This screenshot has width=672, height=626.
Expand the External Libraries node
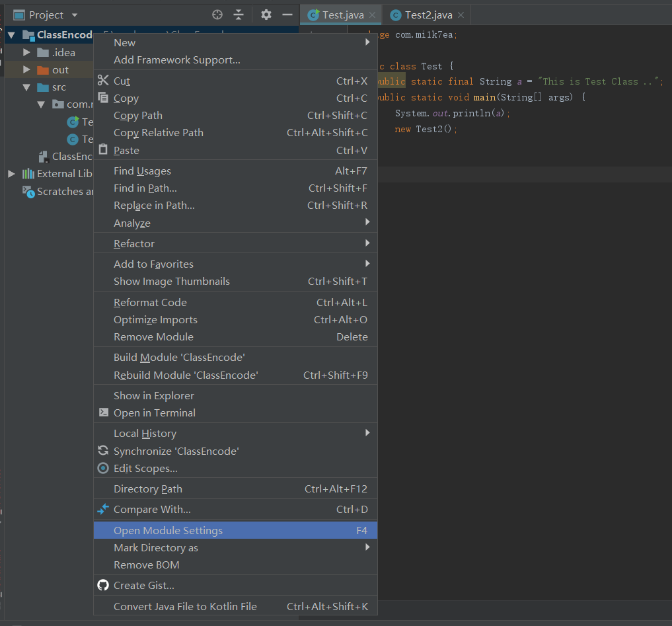(x=11, y=174)
